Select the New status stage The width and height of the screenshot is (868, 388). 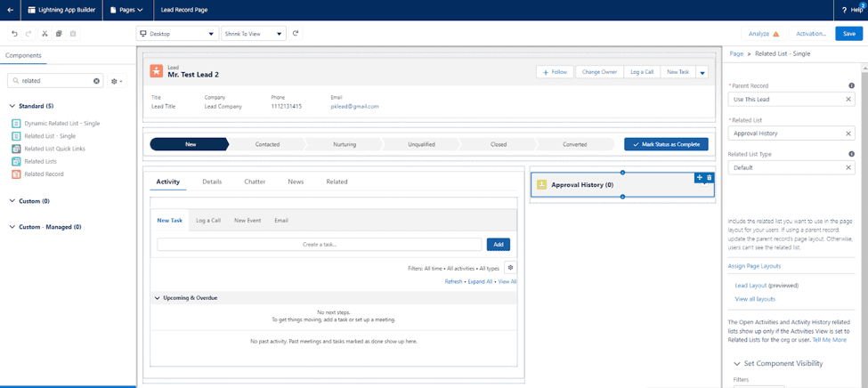pyautogui.click(x=190, y=144)
